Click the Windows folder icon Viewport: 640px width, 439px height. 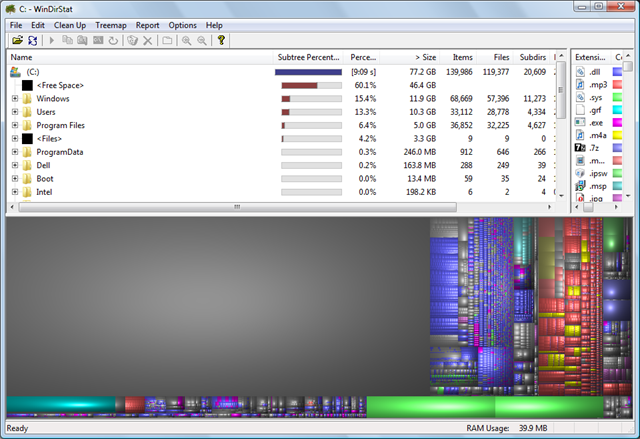(x=27, y=99)
